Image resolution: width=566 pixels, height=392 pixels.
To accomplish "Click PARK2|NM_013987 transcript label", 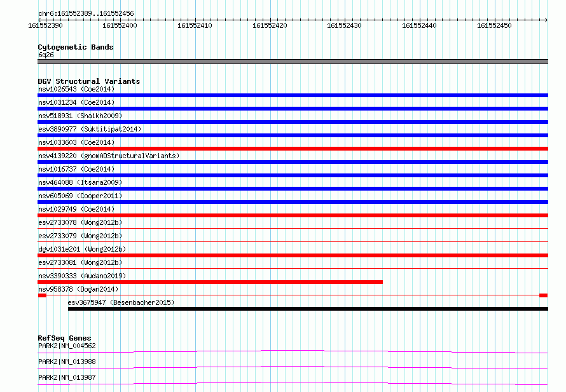I will pos(67,377).
